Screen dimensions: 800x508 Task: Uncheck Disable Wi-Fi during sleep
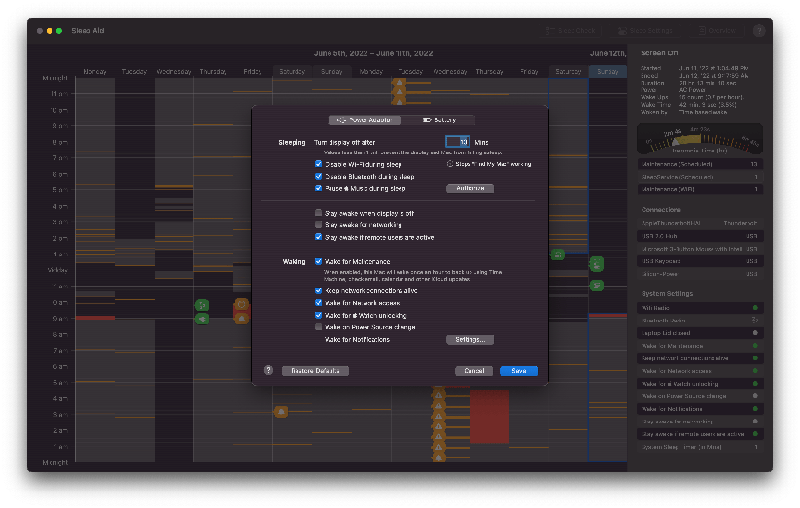coord(318,164)
